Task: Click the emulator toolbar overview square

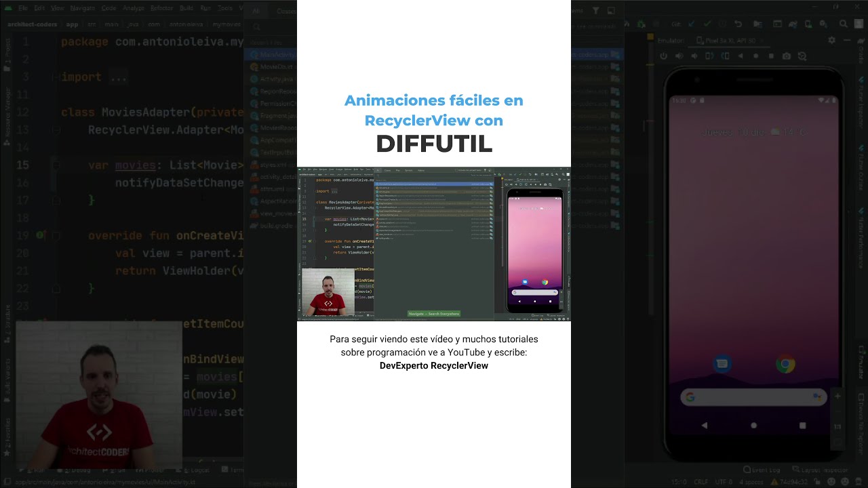Action: (x=771, y=56)
